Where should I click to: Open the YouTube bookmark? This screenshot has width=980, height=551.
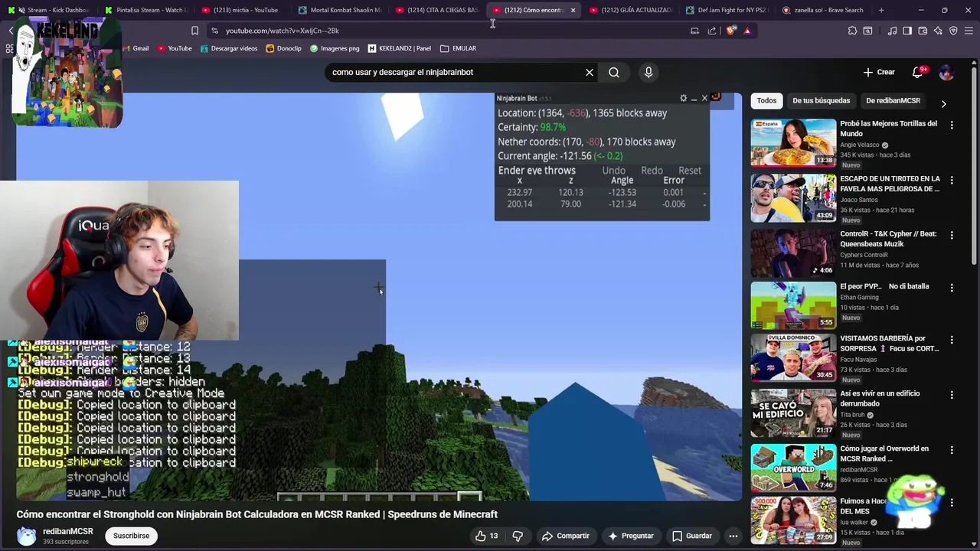click(x=175, y=48)
